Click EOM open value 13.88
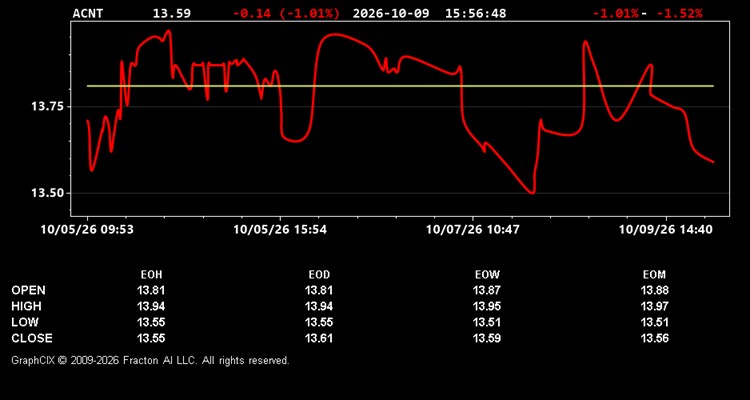The width and height of the screenshot is (750, 400). point(654,290)
